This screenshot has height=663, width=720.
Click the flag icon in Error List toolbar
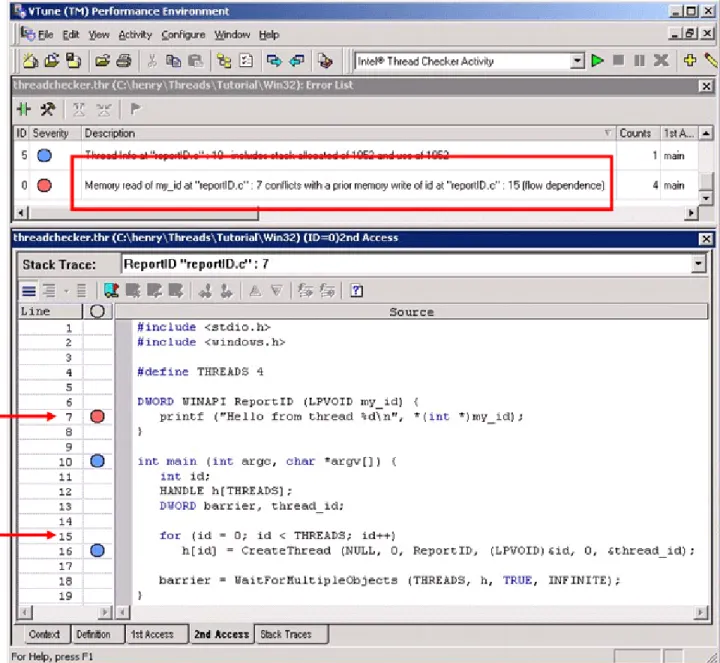point(135,109)
